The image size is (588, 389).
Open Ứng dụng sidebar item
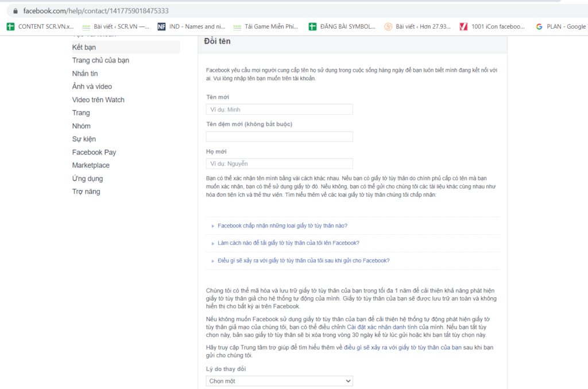(x=87, y=178)
